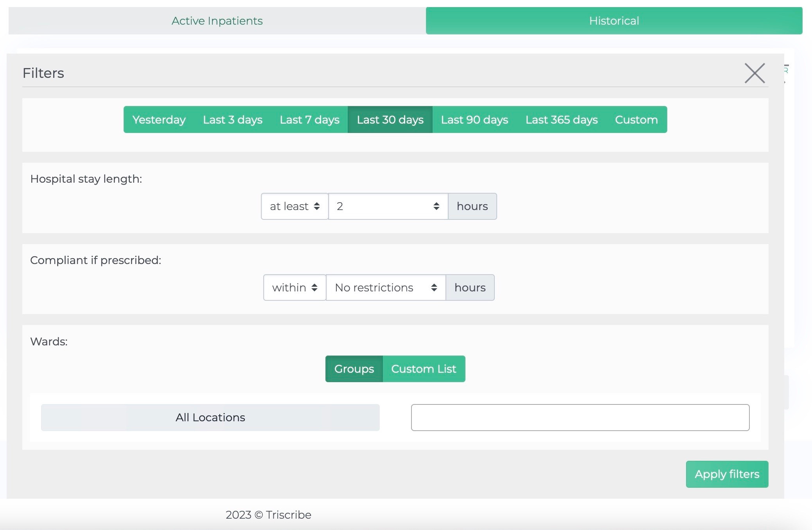Click the Apply filters button
The width and height of the screenshot is (812, 530).
[x=727, y=474]
